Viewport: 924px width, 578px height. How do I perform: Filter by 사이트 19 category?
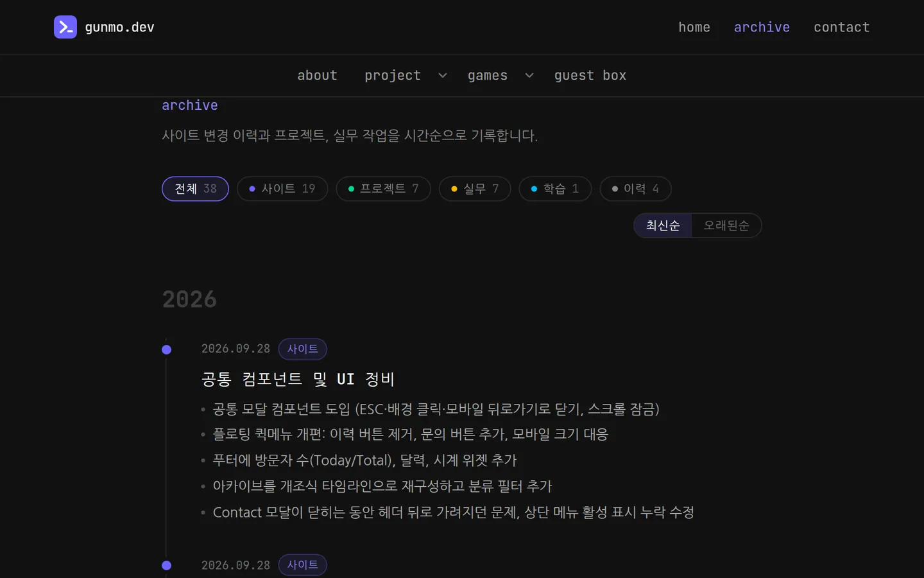282,189
